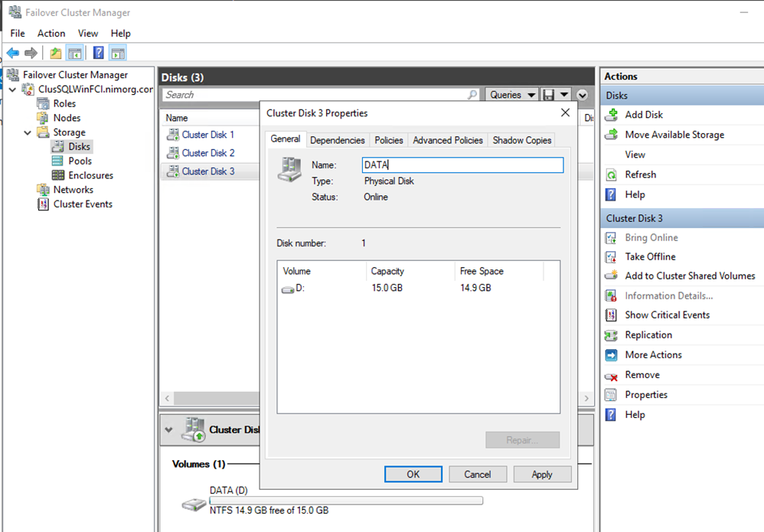This screenshot has height=532, width=764.
Task: Select the Pools icon in Storage tree
Action: pos(57,161)
